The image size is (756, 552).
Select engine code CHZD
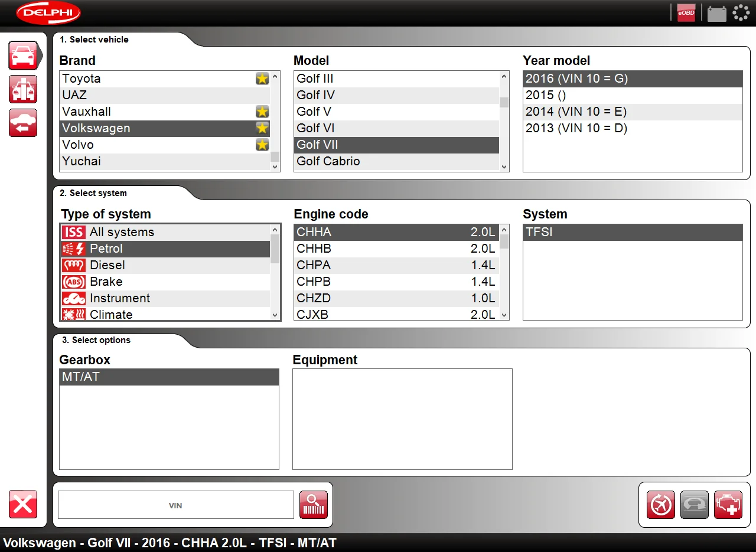click(396, 298)
